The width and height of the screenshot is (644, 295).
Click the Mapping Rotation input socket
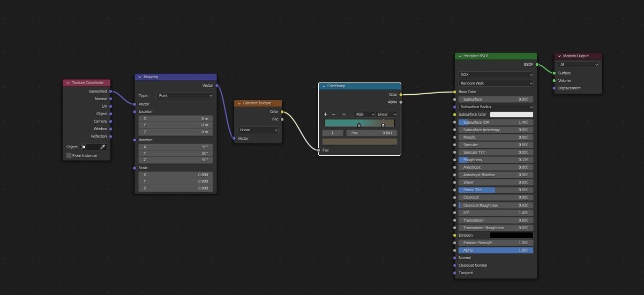pos(134,140)
